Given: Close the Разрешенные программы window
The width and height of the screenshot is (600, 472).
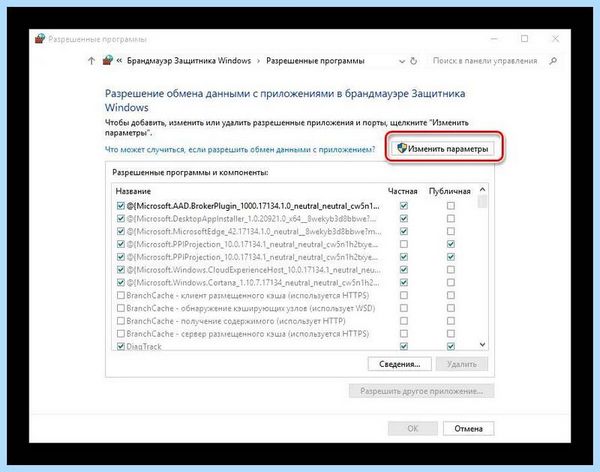Looking at the screenshot, I should [x=555, y=39].
